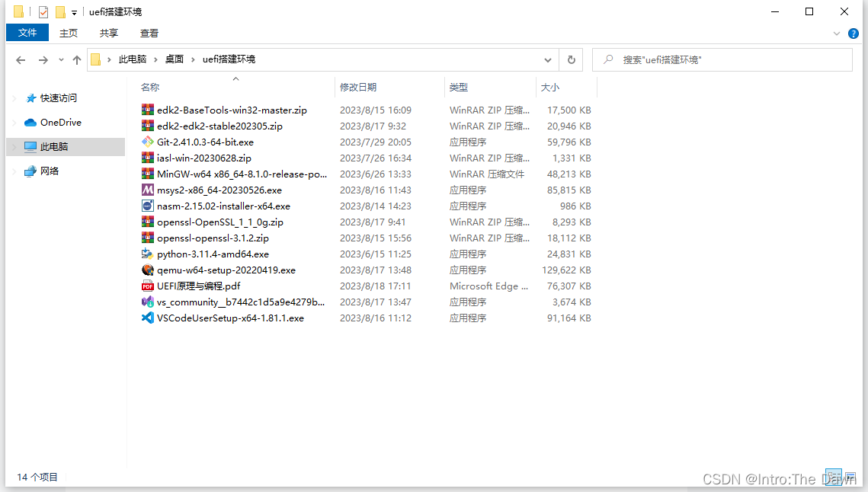Switch to the 查看 (View) tab
The image size is (868, 492).
click(149, 34)
